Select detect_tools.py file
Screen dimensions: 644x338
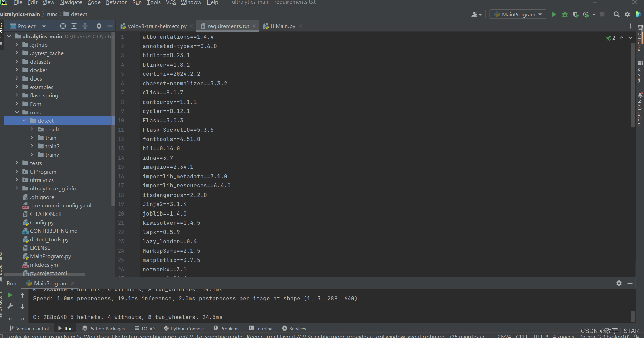coord(49,240)
